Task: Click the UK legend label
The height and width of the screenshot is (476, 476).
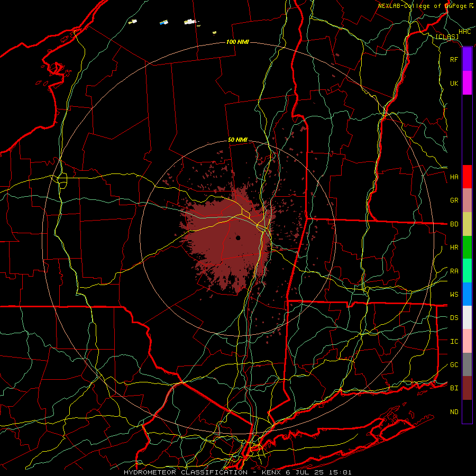Action: [x=454, y=83]
